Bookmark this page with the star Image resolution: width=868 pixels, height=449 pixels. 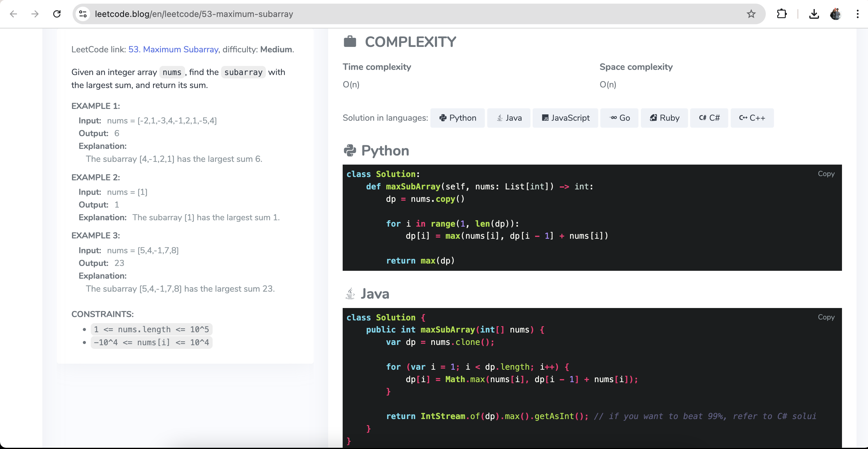point(751,14)
